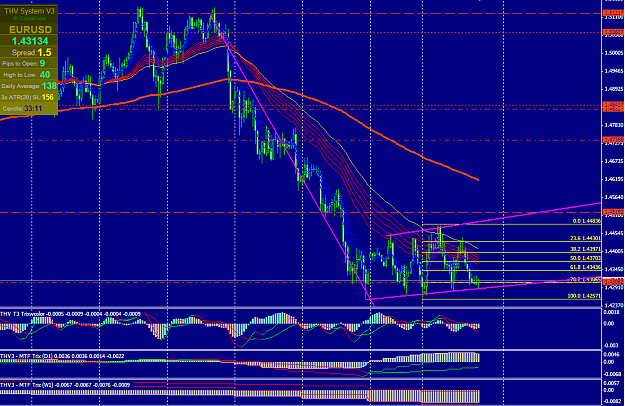Screen dimensions: 625x406
Task: Click the 1.43134 price readout
Action: click(x=30, y=41)
